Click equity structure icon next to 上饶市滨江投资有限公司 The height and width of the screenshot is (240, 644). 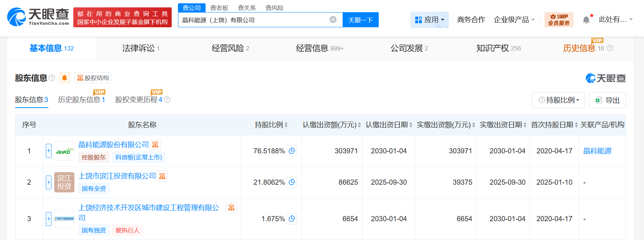[162, 177]
